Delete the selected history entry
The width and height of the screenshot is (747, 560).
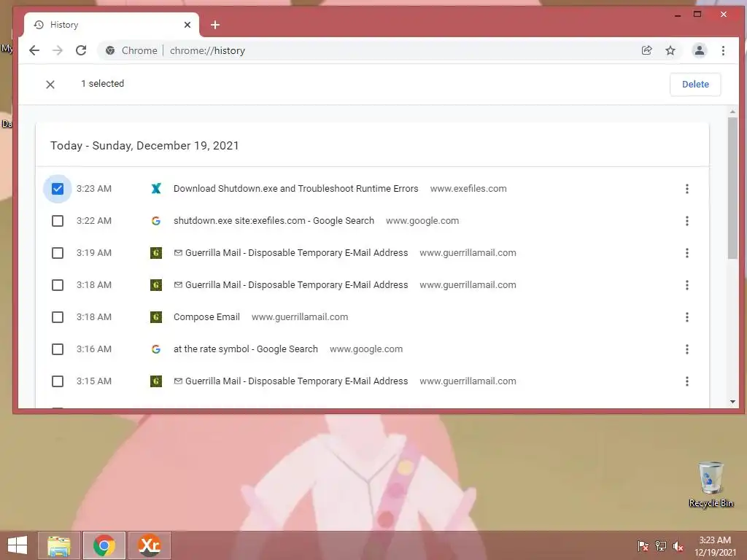click(x=695, y=85)
